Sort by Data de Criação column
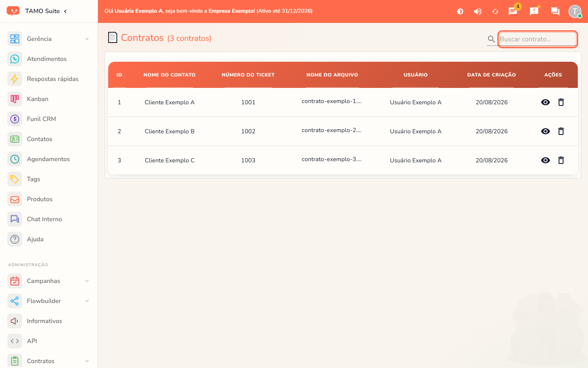The image size is (588, 368). tap(492, 75)
